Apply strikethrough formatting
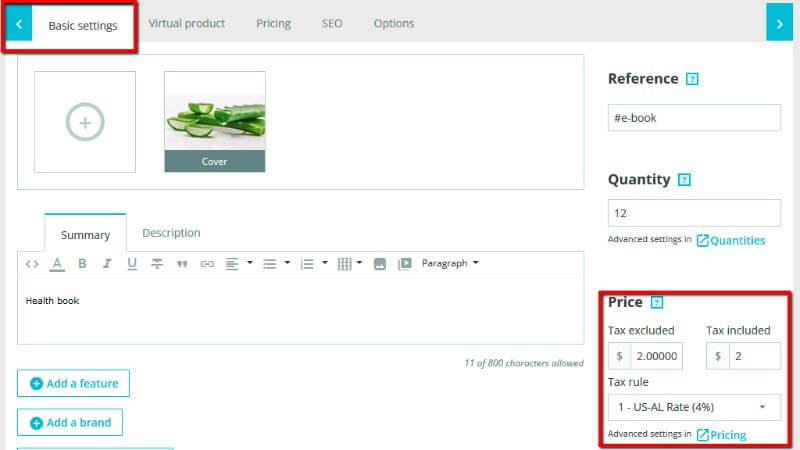The image size is (800, 450). 157,263
